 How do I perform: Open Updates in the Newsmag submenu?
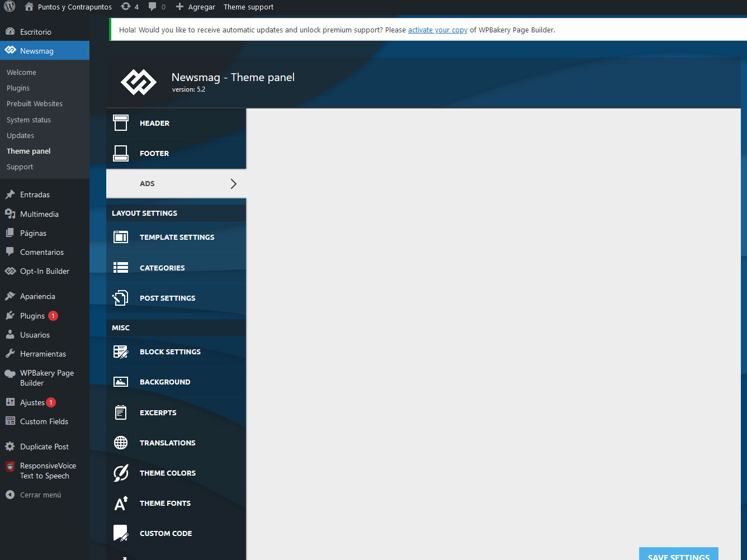point(20,136)
